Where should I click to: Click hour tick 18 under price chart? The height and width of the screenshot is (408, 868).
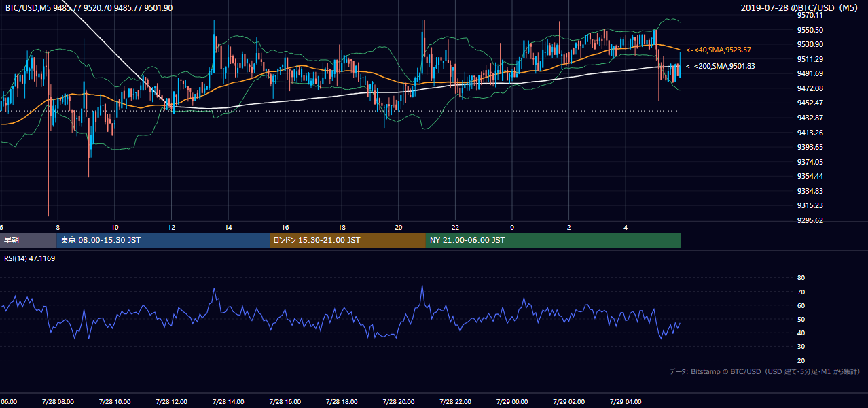click(342, 228)
